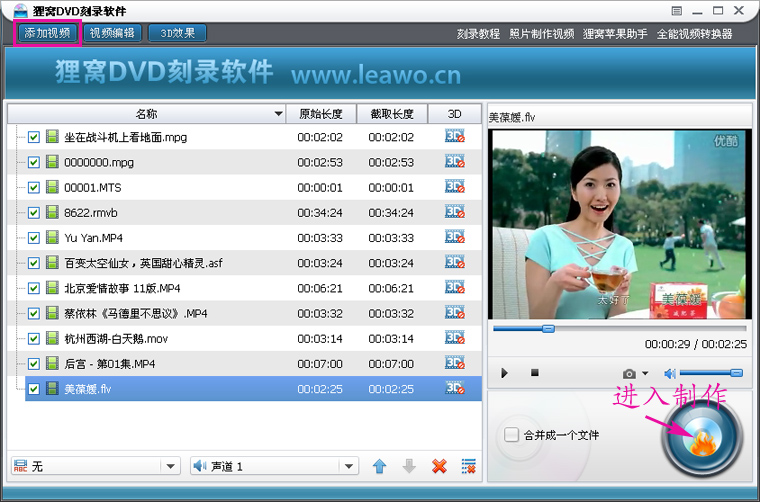Screen dimensions: 760x502
Task: Select 北京爱情故事 11版.MP4 file name
Action: (122, 288)
